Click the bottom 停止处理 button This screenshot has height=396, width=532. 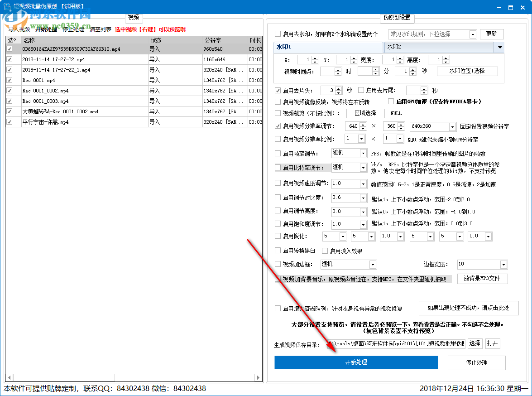point(476,363)
